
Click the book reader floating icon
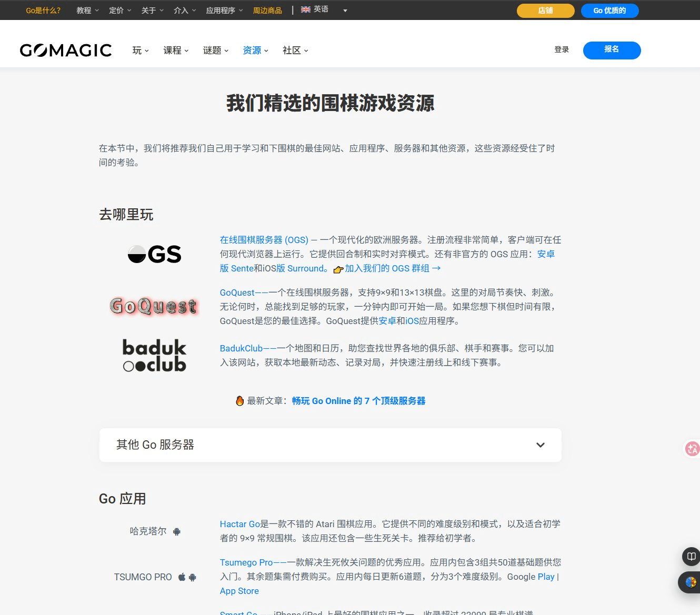[x=691, y=556]
